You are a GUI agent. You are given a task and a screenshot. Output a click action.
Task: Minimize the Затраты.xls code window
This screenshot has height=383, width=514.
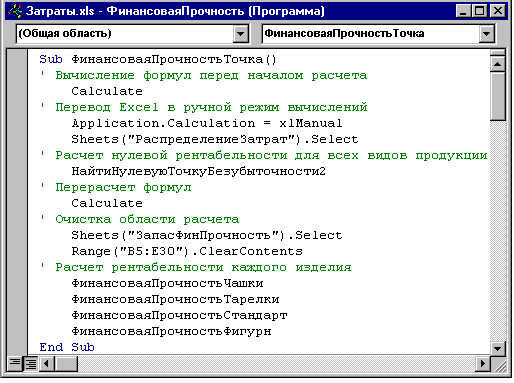click(x=463, y=11)
